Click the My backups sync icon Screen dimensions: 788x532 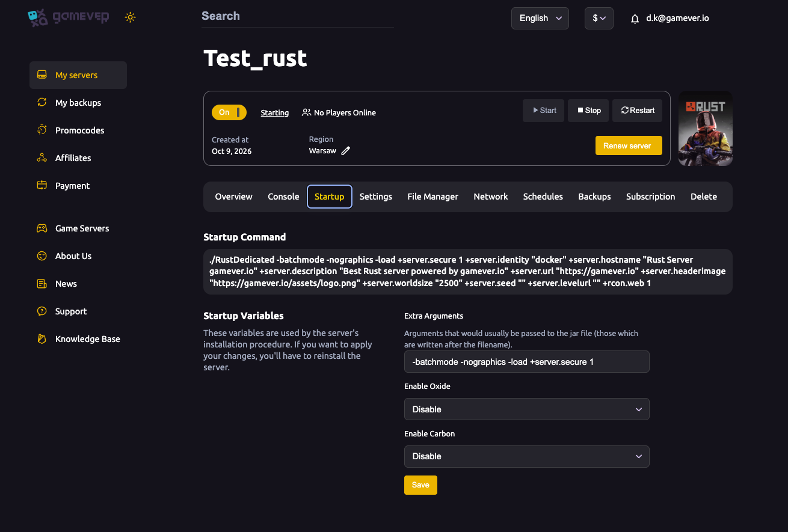tap(42, 103)
